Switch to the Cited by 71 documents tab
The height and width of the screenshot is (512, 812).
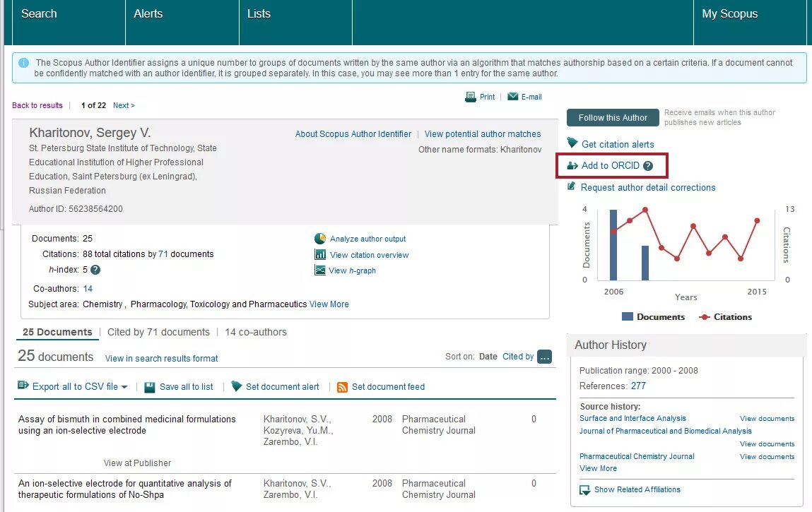(x=158, y=332)
